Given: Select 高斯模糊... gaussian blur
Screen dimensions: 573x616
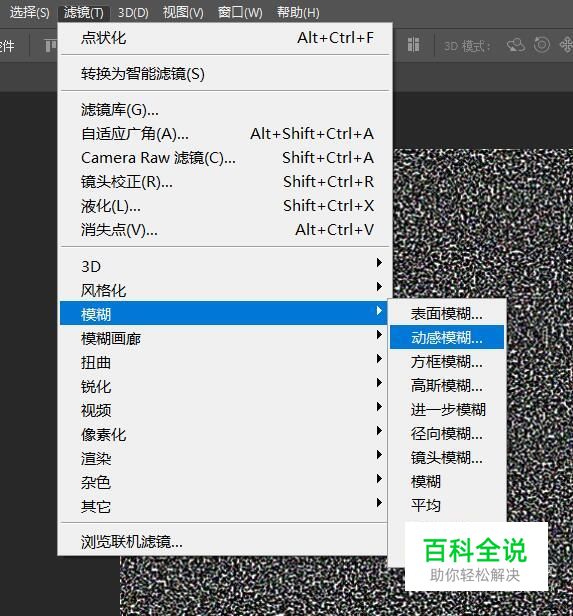Looking at the screenshot, I should 447,385.
